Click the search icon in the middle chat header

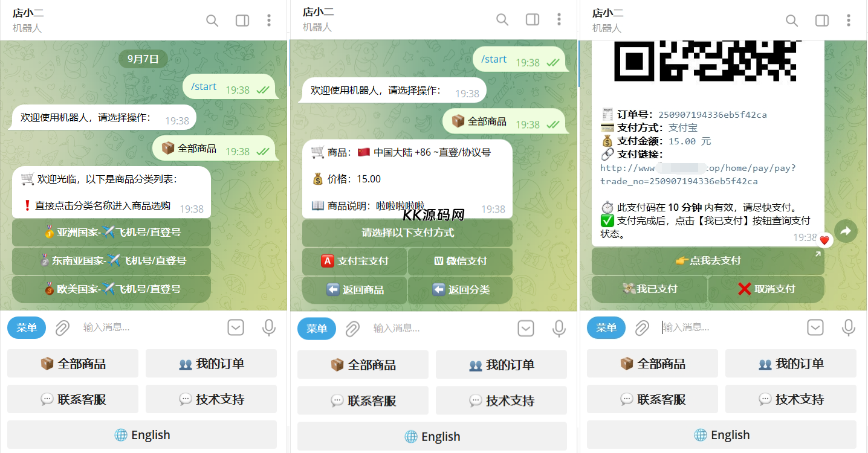502,19
